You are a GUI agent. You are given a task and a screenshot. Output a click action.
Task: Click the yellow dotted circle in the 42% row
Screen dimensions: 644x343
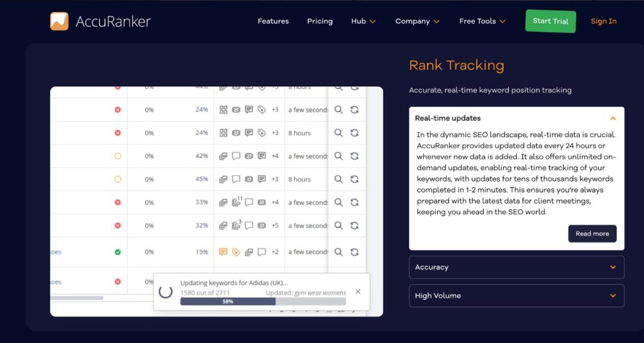(x=118, y=156)
